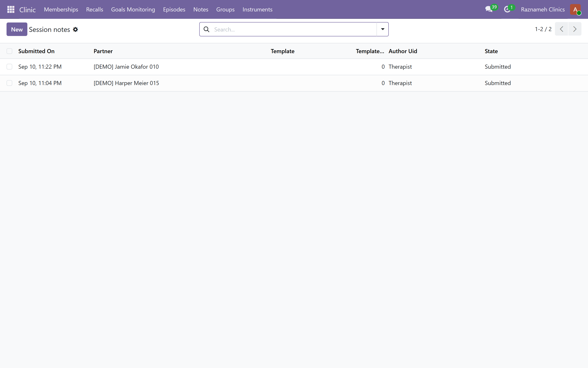Viewport: 588px width, 368px height.
Task: Click Therapist in the Harper Meier row
Action: 400,83
